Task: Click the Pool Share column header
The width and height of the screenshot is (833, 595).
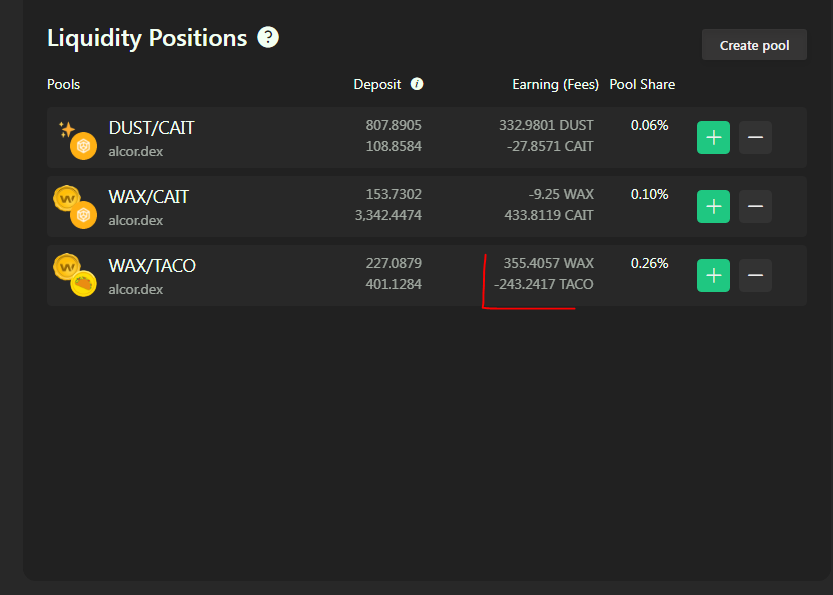Action: click(642, 84)
